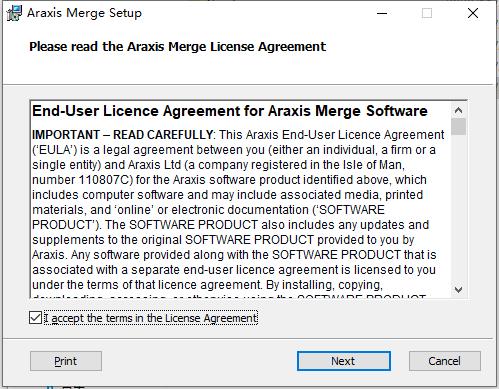Click the license text scroll up arrow
499x389 pixels.
point(458,110)
